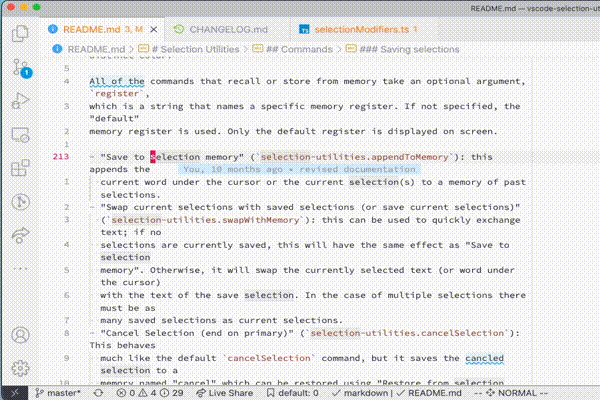The image size is (600, 400).
Task: Open the master* branch picker
Action: (x=58, y=393)
